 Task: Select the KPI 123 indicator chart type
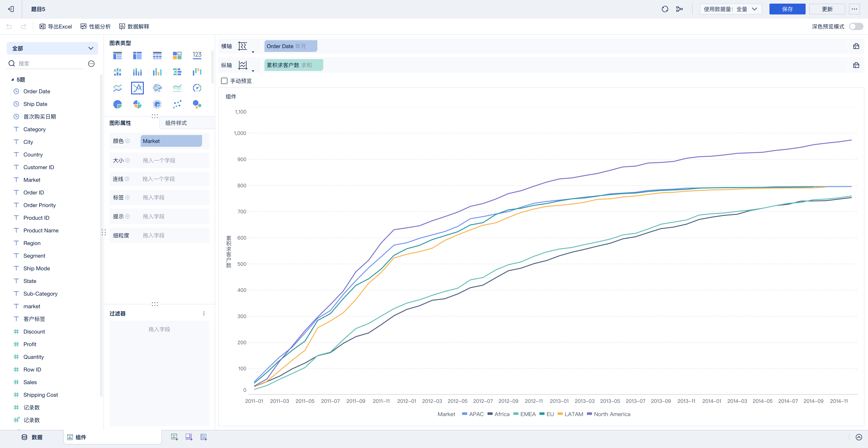tap(197, 55)
